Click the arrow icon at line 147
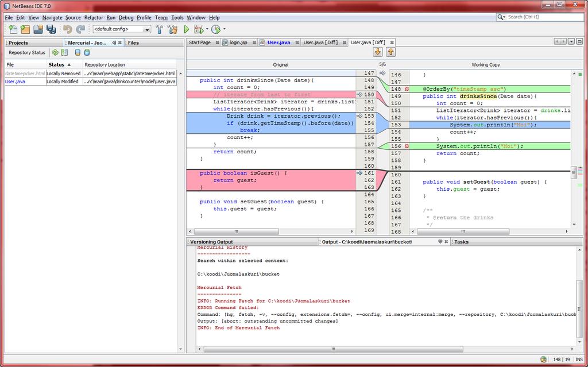This screenshot has width=588, height=367. [x=382, y=73]
